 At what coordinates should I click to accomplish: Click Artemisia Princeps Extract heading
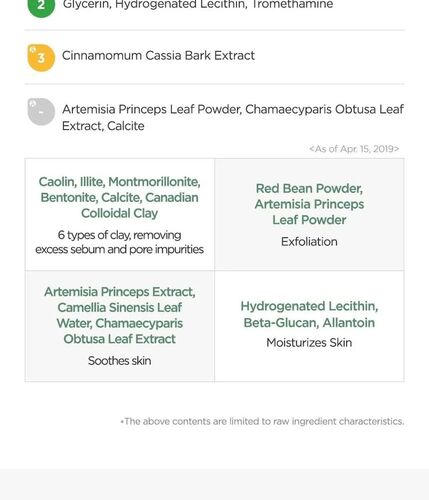point(120,315)
